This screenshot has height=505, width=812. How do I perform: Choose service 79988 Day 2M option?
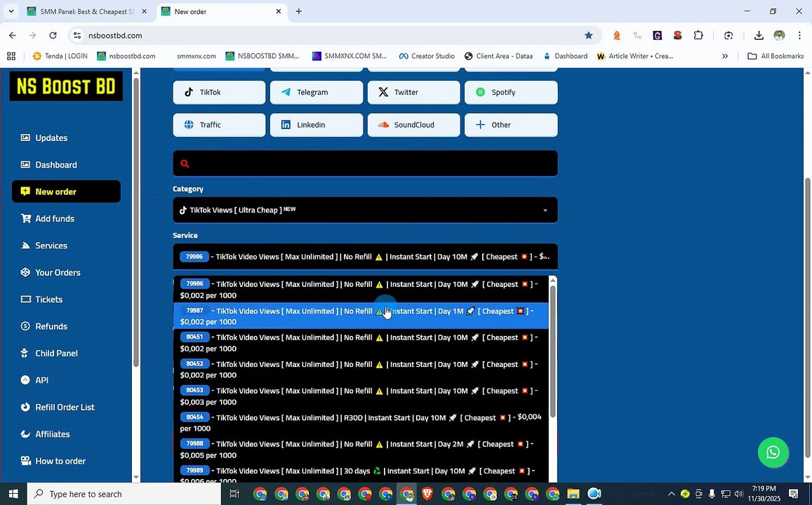click(361, 450)
